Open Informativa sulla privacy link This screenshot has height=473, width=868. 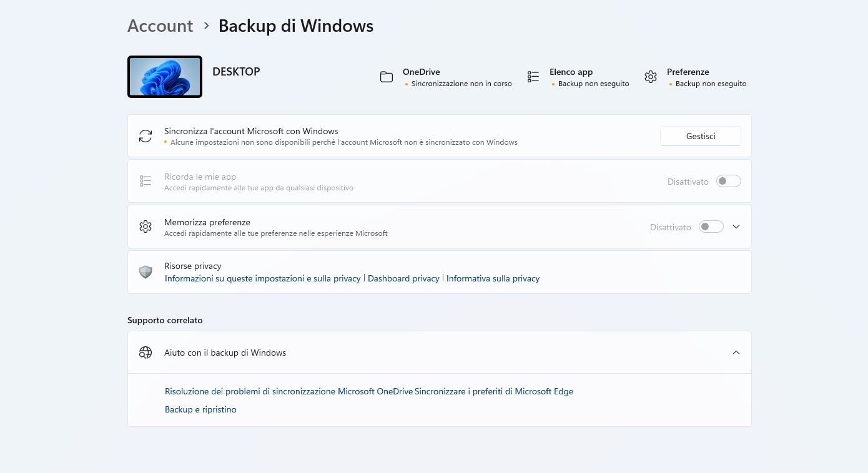(x=493, y=278)
